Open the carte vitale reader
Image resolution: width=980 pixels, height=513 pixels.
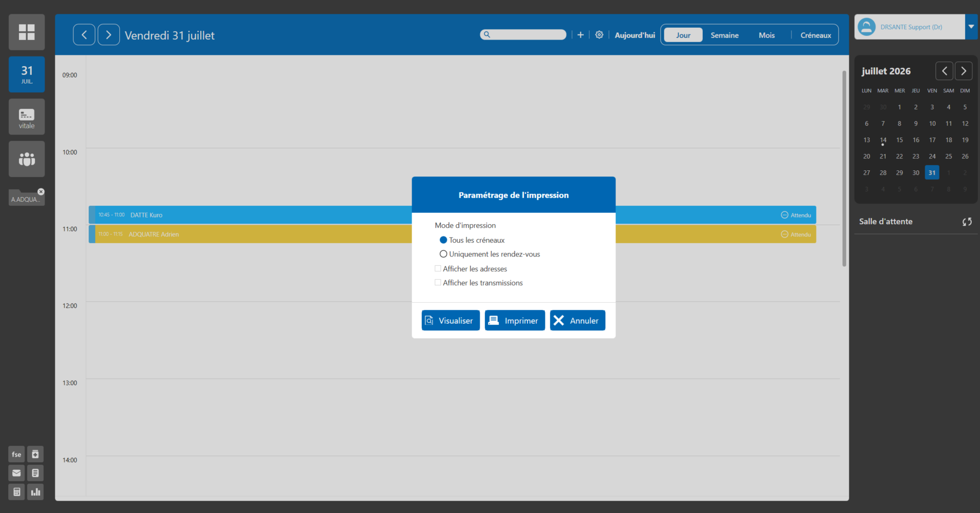point(27,117)
